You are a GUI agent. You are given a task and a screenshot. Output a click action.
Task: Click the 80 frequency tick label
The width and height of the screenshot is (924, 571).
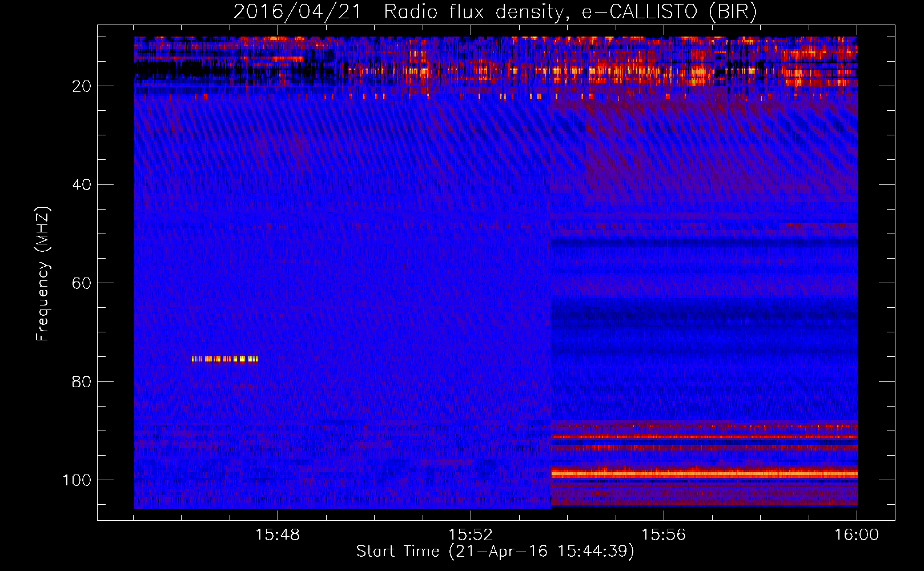[82, 382]
